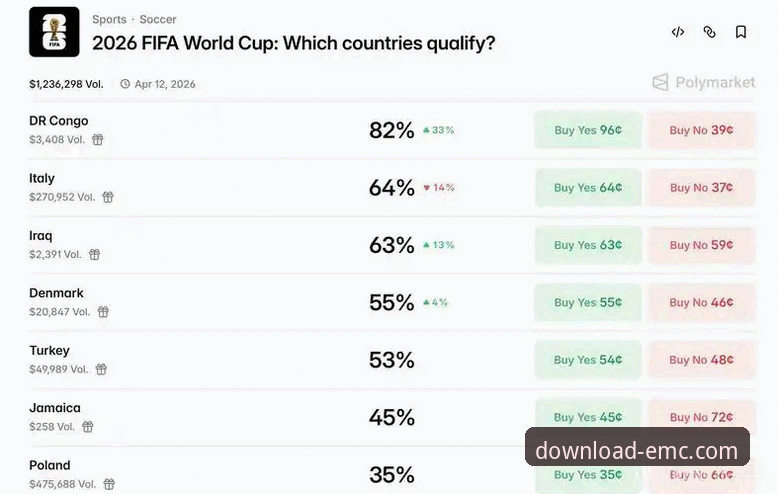The image size is (778, 494).
Task: Click the gift icon beside DR Congo volume
Action: [x=98, y=140]
